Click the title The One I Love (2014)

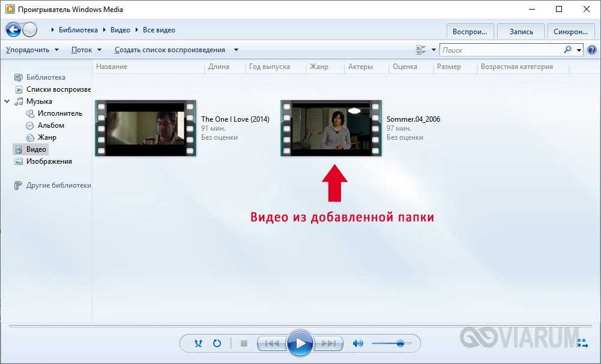point(235,119)
